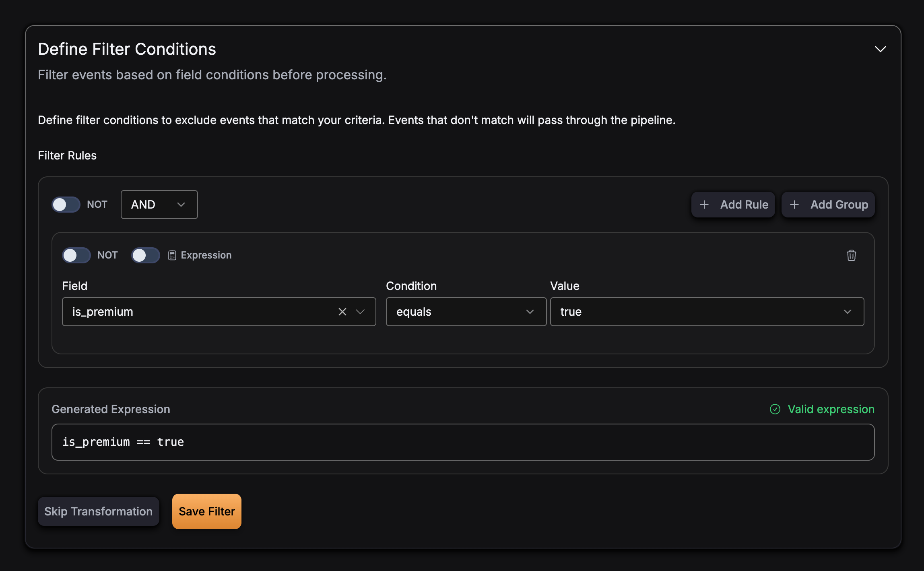Click the plus icon on Add Group
Screen dimensions: 924x571
tap(794, 205)
